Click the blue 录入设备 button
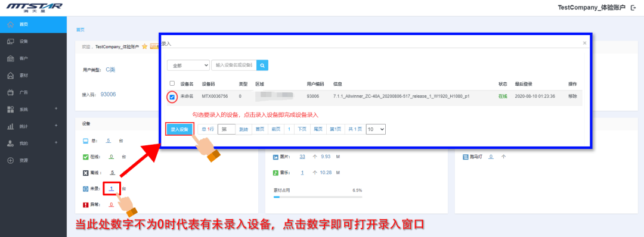The image size is (644, 237). [179, 129]
